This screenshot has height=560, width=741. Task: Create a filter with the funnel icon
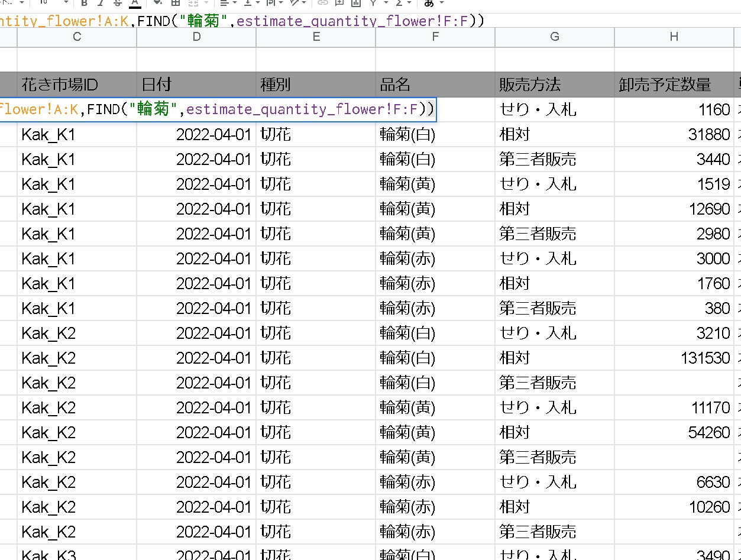click(374, 4)
